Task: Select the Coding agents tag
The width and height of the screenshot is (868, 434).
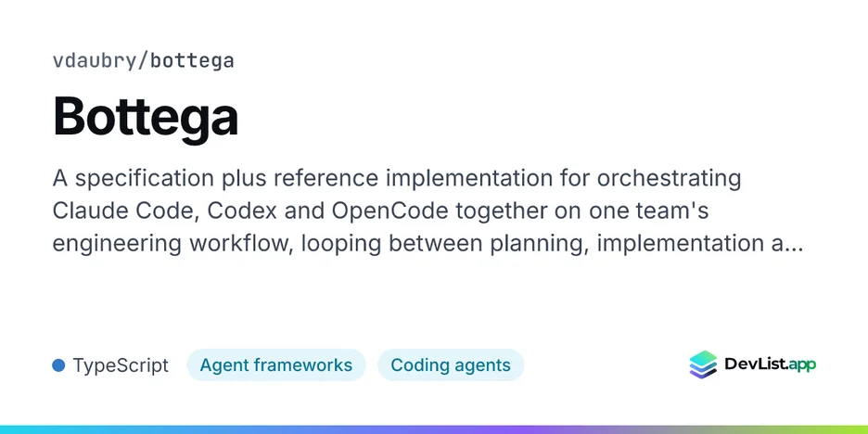Action: click(x=451, y=365)
